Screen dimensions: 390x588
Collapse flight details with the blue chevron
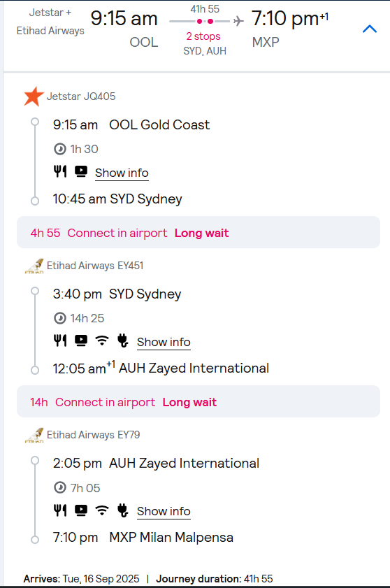(x=369, y=29)
